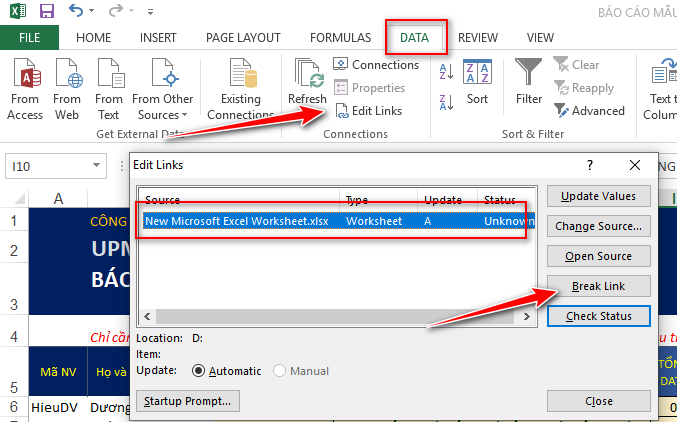The height and width of the screenshot is (422, 677).
Task: Close Edit Links dialog with X
Action: 635,165
